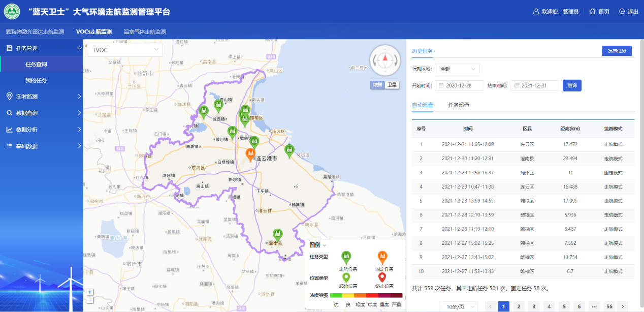
Task: Click the 开始时间 date field
Action: [x=459, y=85]
